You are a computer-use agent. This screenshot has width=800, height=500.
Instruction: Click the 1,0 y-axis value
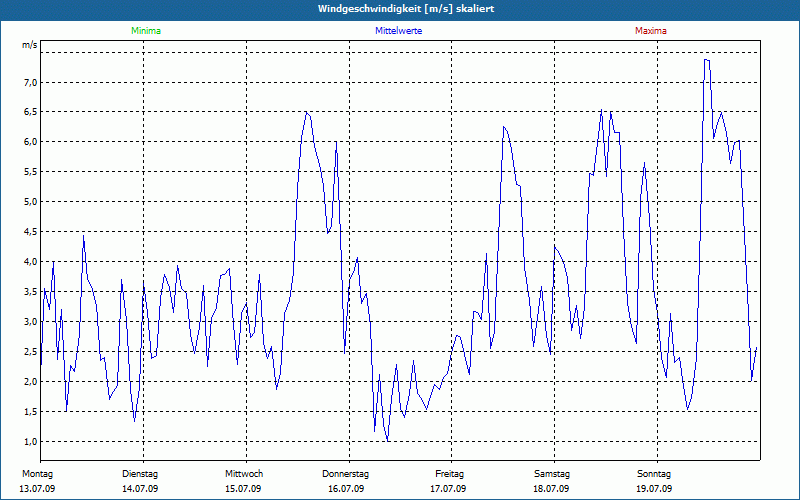pos(31,441)
